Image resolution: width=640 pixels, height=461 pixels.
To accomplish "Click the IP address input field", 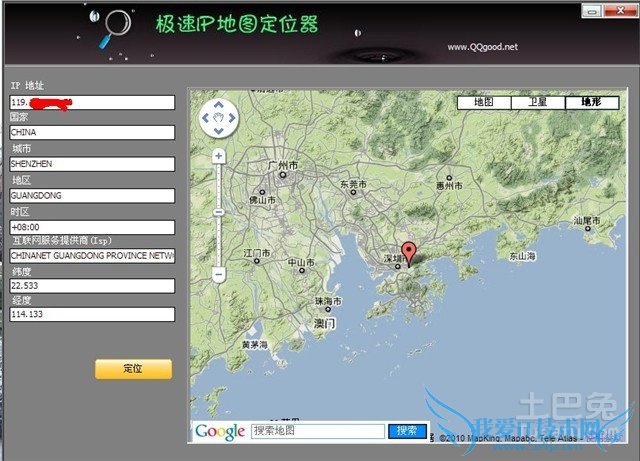I will [x=91, y=102].
